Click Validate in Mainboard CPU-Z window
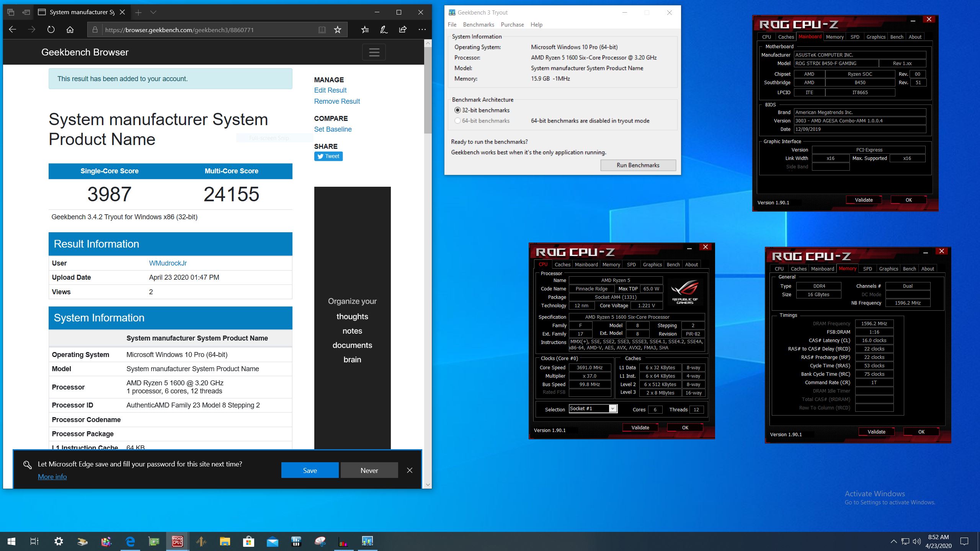 pyautogui.click(x=864, y=200)
